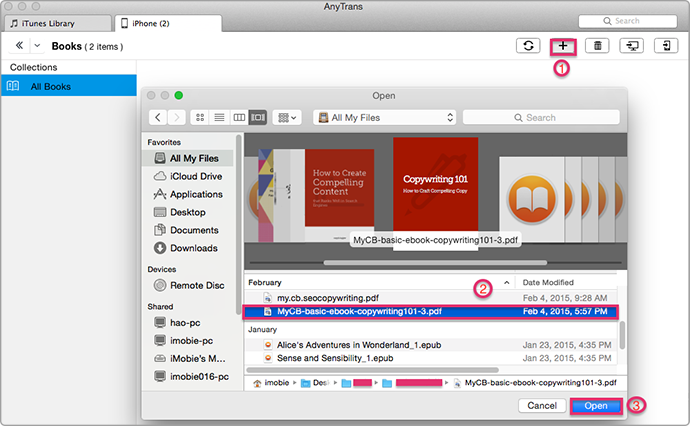The image size is (690, 426).
Task: Switch to icon view in Open dialog
Action: click(x=200, y=118)
